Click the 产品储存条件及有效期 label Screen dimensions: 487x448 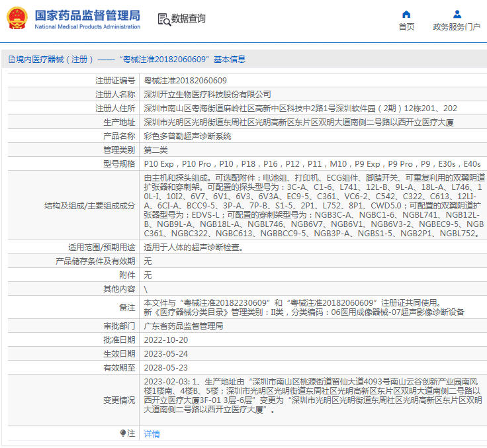(x=95, y=261)
